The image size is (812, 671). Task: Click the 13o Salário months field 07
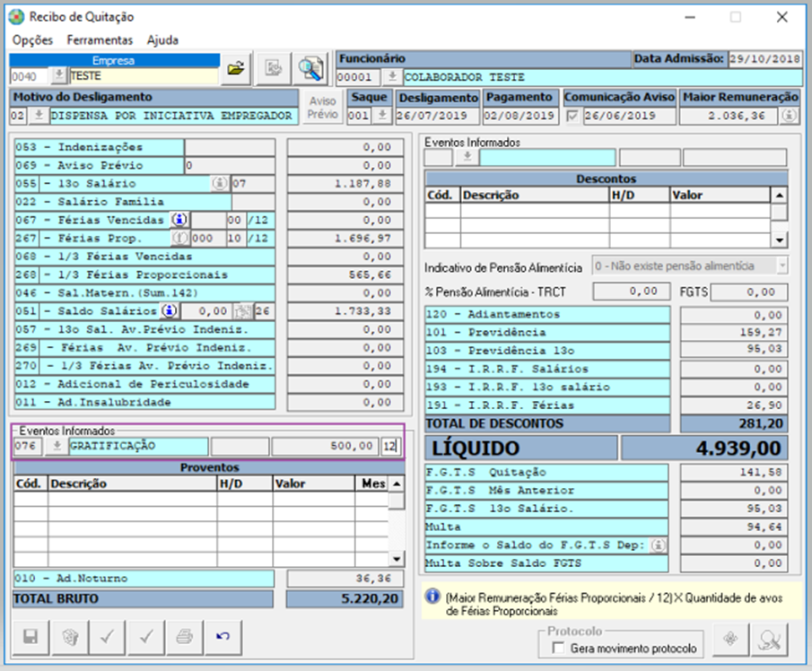click(253, 183)
